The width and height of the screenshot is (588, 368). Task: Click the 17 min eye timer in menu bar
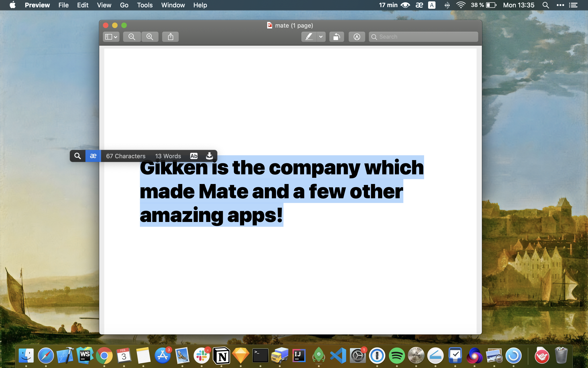click(x=394, y=5)
